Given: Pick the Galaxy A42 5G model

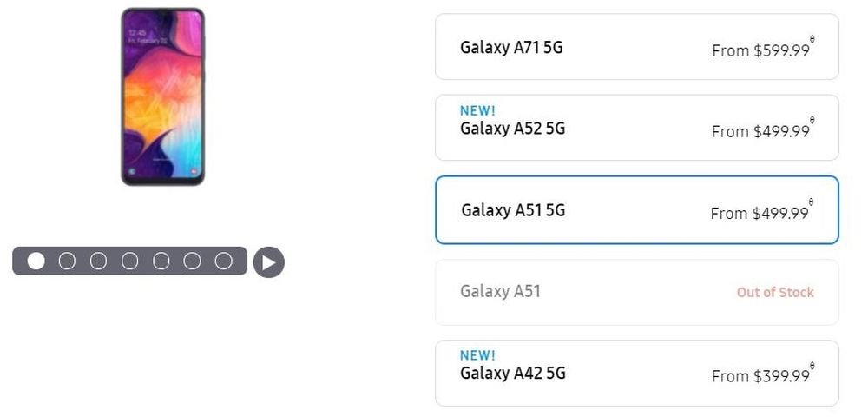Looking at the screenshot, I should 637,374.
